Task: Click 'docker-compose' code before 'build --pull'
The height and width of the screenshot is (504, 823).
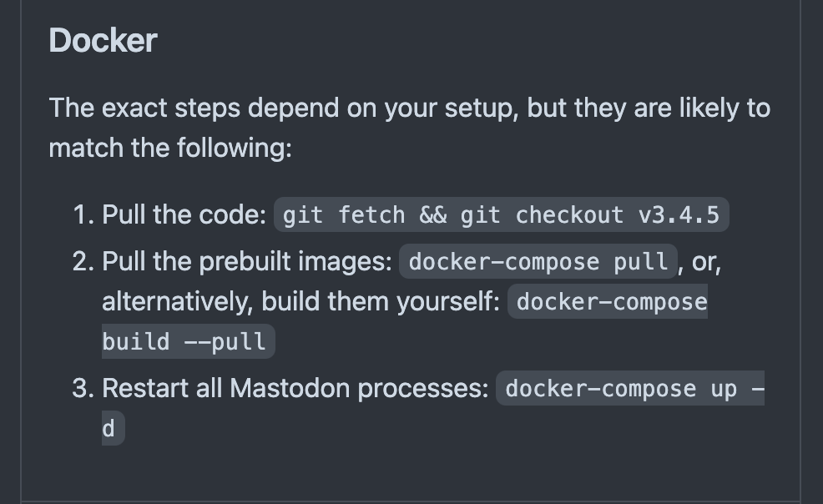Action: click(x=608, y=301)
